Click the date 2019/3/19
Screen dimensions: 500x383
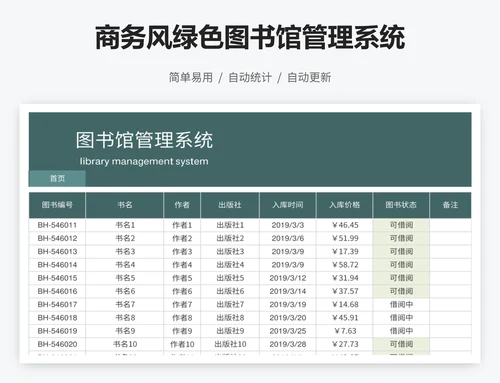point(288,304)
